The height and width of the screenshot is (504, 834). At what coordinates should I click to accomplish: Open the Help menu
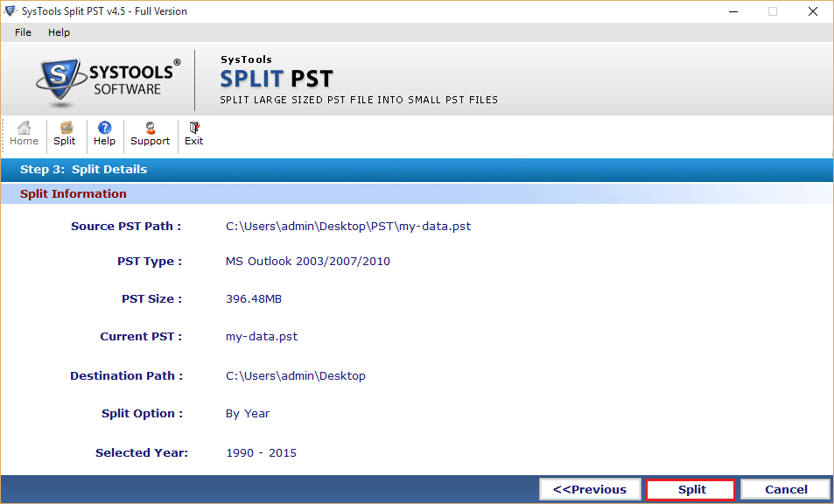[59, 32]
